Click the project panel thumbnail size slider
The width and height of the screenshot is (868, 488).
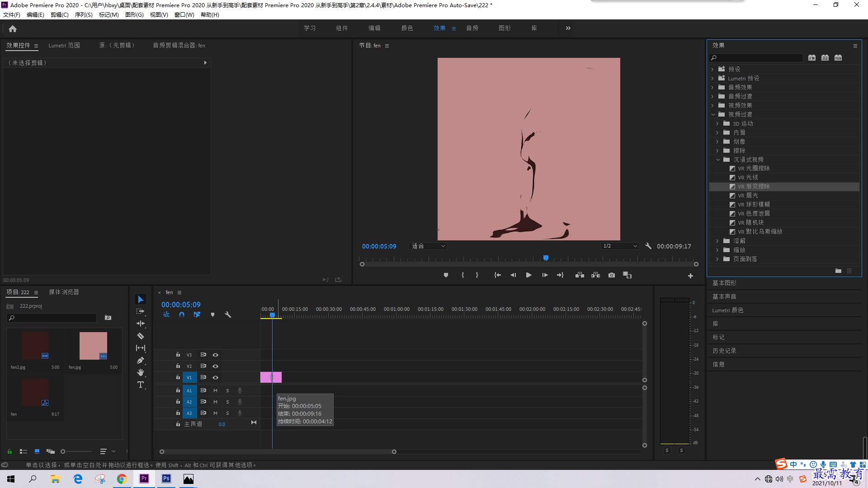[x=76, y=451]
